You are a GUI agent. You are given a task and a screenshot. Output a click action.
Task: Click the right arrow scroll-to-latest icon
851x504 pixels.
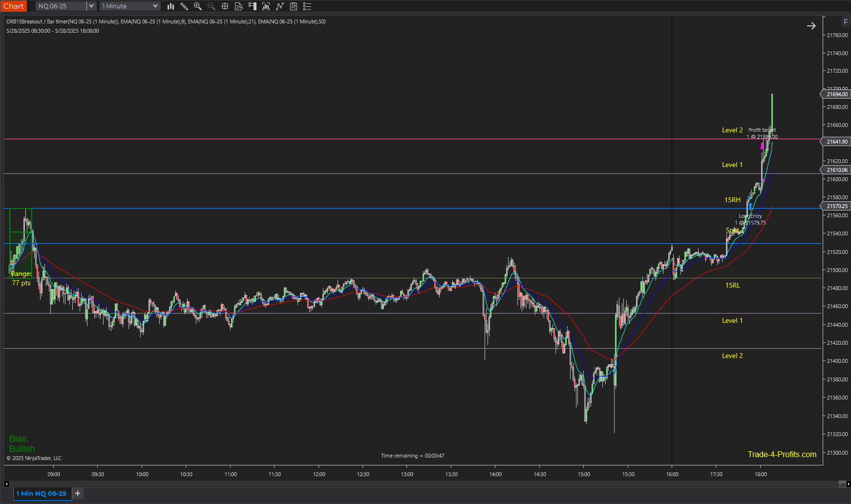(x=811, y=26)
